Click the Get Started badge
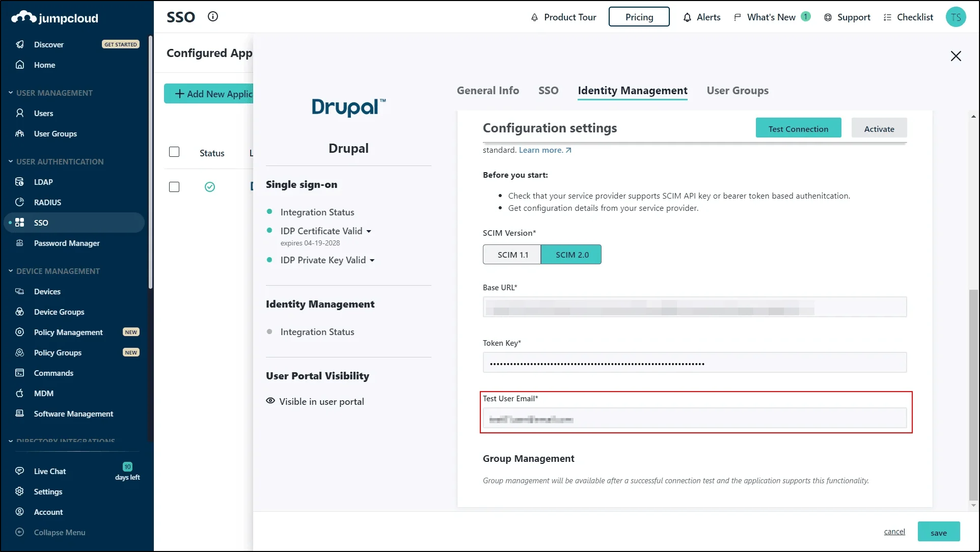980x552 pixels. point(121,44)
